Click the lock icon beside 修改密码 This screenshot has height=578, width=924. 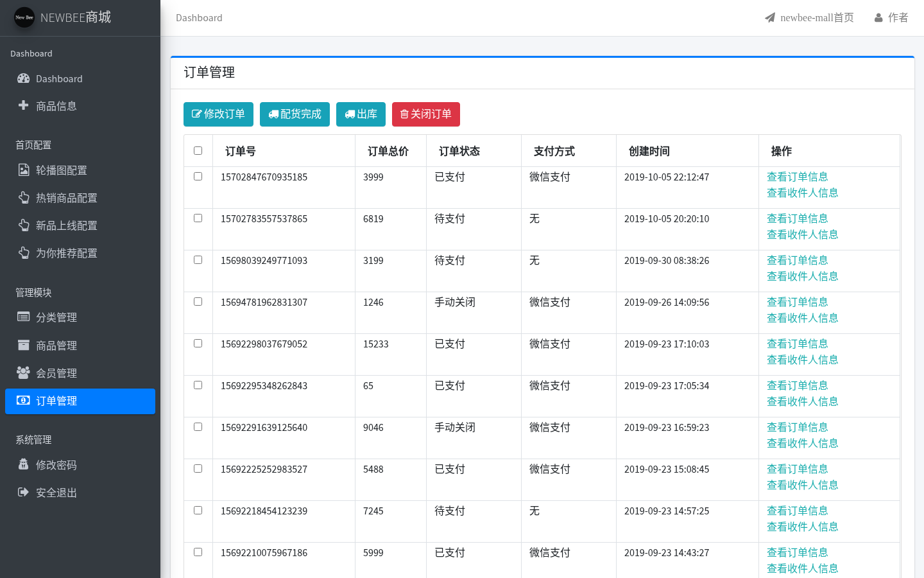24,464
